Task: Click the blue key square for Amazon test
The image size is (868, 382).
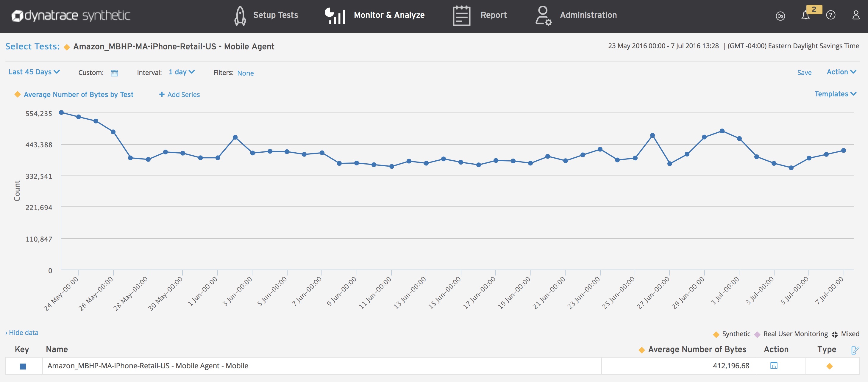Action: 23,366
